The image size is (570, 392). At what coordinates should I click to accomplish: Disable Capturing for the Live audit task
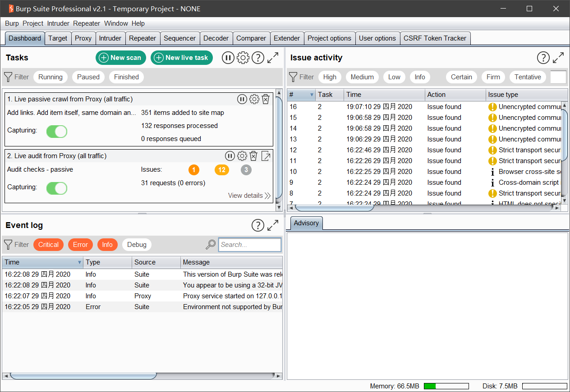click(57, 188)
